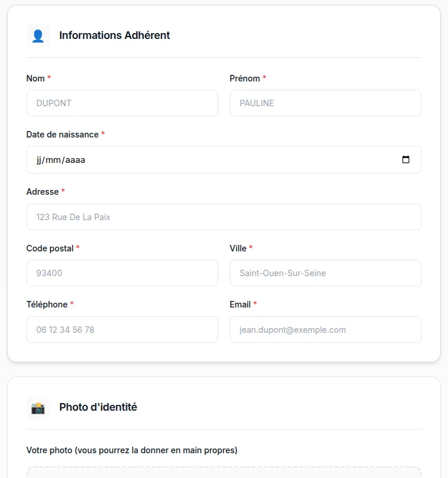Click the member profile icon beside Informations Adhérent
The image size is (448, 478).
point(38,35)
